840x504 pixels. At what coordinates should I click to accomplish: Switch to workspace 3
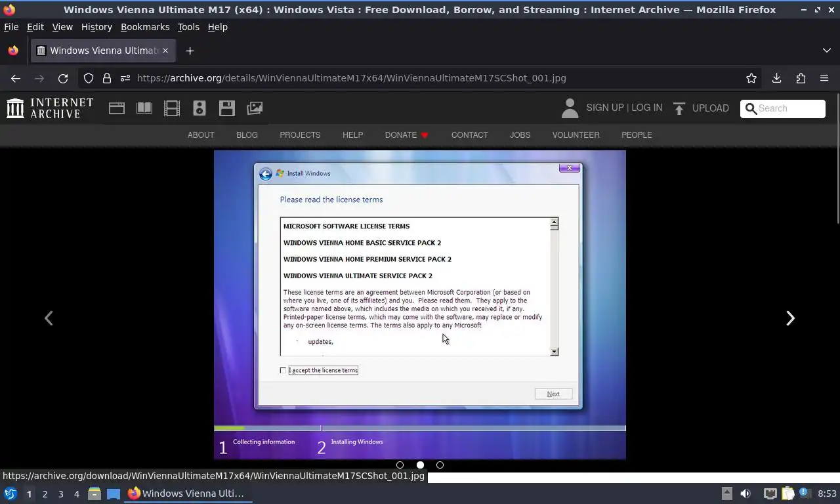click(x=60, y=493)
